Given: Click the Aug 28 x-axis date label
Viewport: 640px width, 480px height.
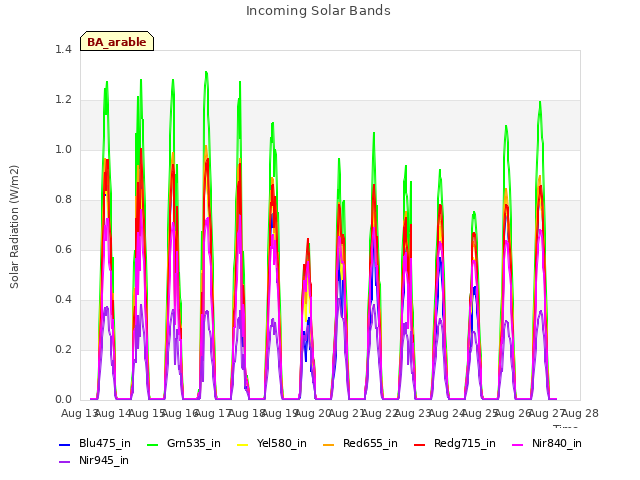Looking at the screenshot, I should click(x=580, y=413).
